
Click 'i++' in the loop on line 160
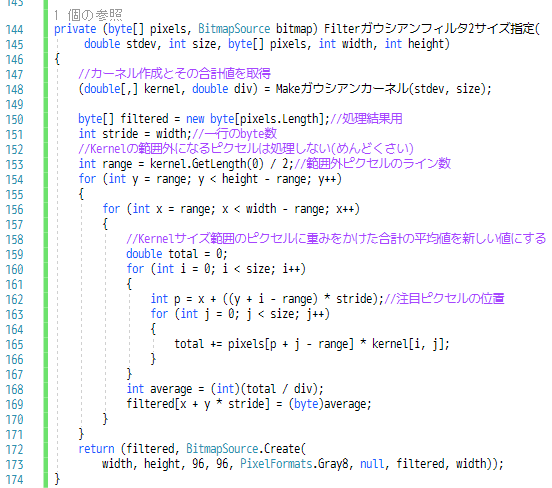click(x=291, y=269)
